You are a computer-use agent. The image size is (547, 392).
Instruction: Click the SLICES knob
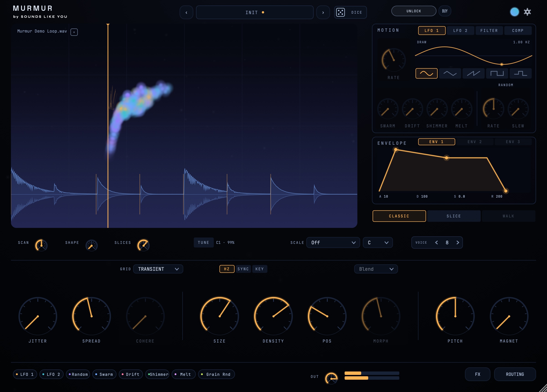click(x=143, y=245)
